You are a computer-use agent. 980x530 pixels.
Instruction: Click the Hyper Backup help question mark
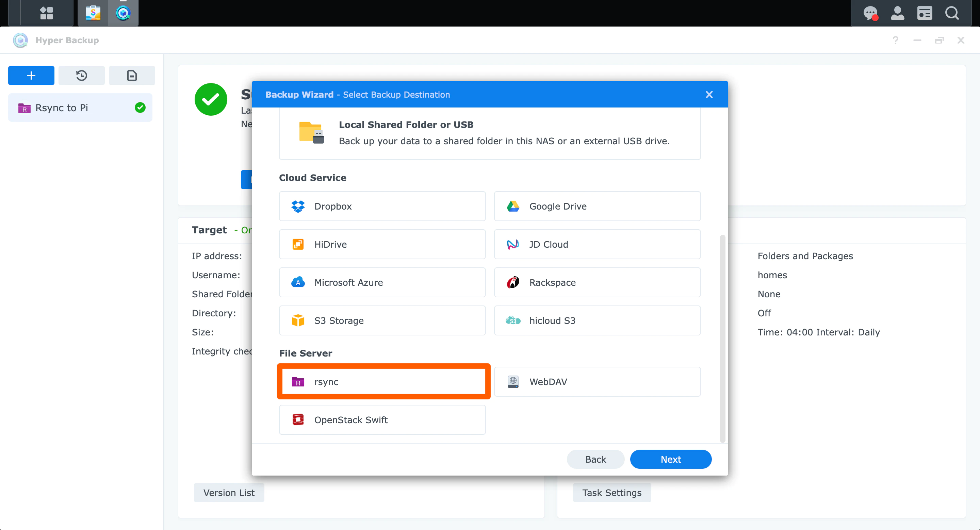coord(896,40)
